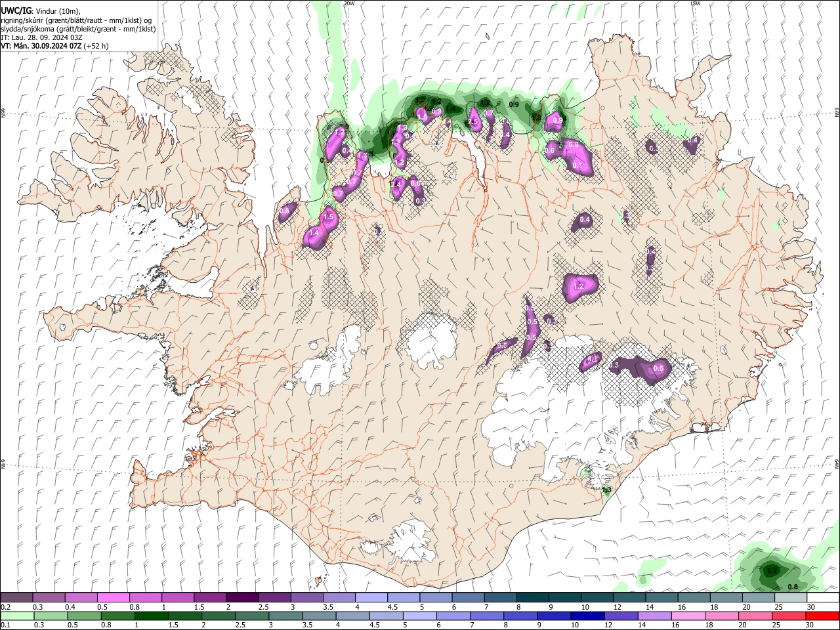Choose the upper-row lavender swatch labeled 4
Viewport: 840px width, 630px height.
tap(371, 597)
